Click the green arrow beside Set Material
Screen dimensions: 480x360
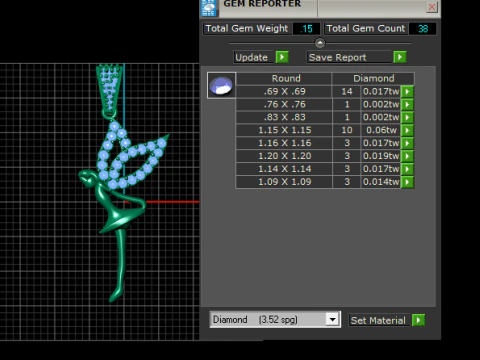click(418, 320)
